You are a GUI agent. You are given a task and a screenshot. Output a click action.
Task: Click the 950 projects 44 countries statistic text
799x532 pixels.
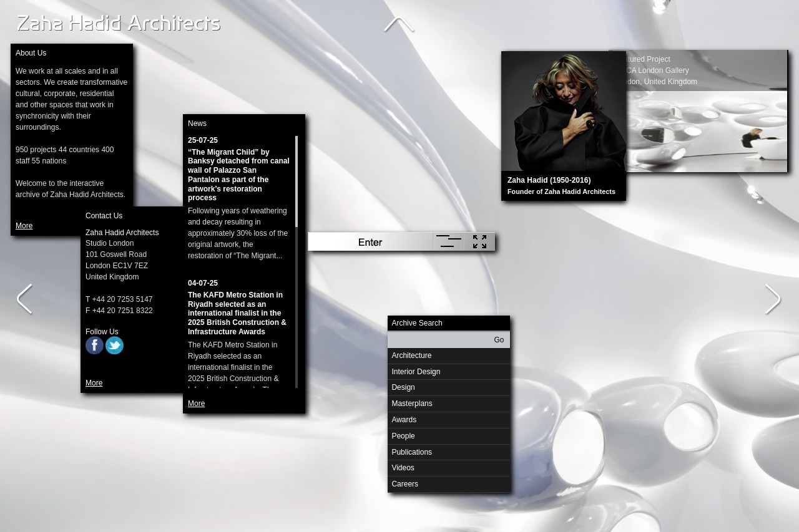point(65,155)
